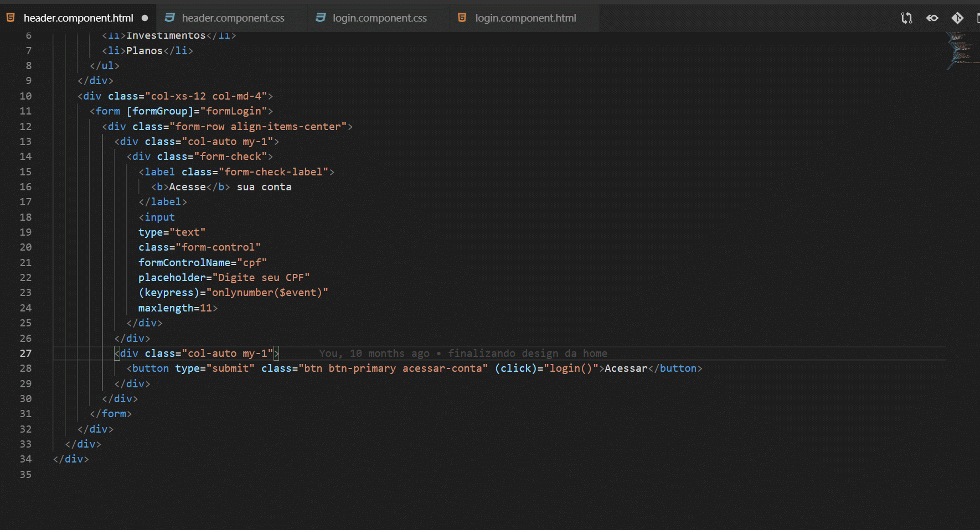Click the [formGroup] attribute on form tag
The image size is (980, 530).
pyautogui.click(x=160, y=111)
